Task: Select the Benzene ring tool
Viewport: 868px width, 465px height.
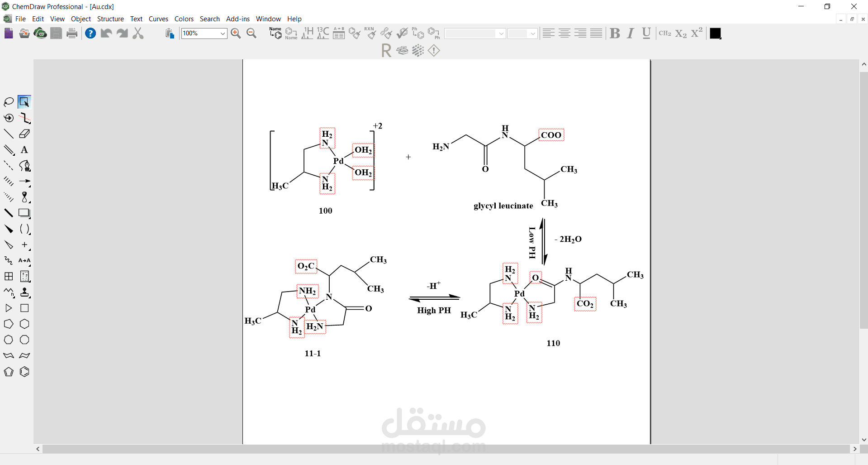Action: [24, 372]
